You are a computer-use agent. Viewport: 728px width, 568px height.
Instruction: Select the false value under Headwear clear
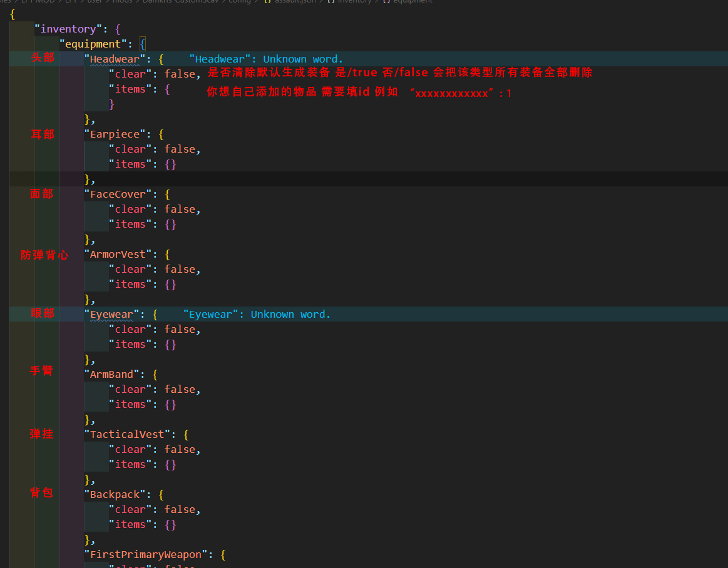pyautogui.click(x=180, y=74)
